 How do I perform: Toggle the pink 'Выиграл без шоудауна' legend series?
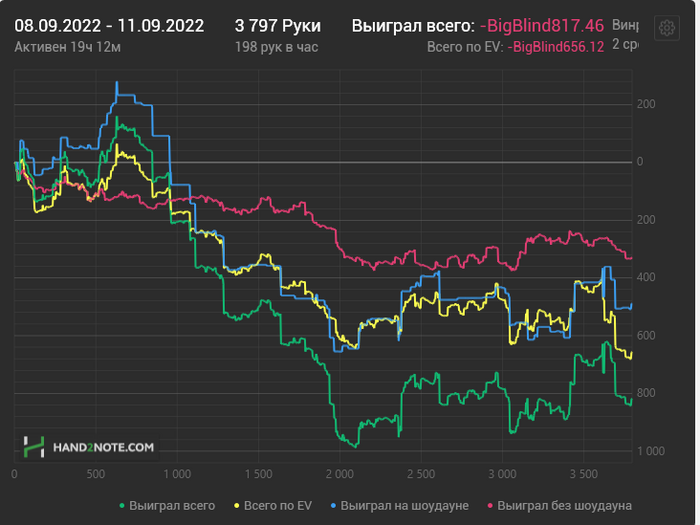(559, 506)
